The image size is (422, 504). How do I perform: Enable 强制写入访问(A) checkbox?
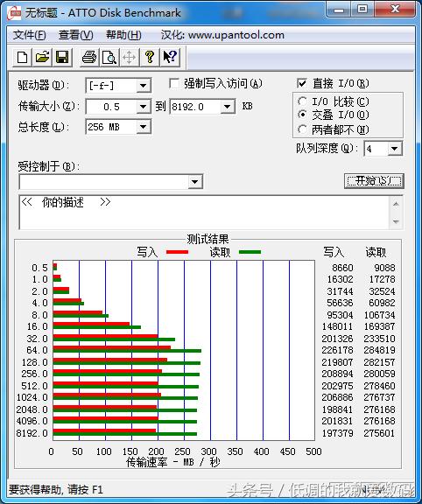[x=174, y=84]
